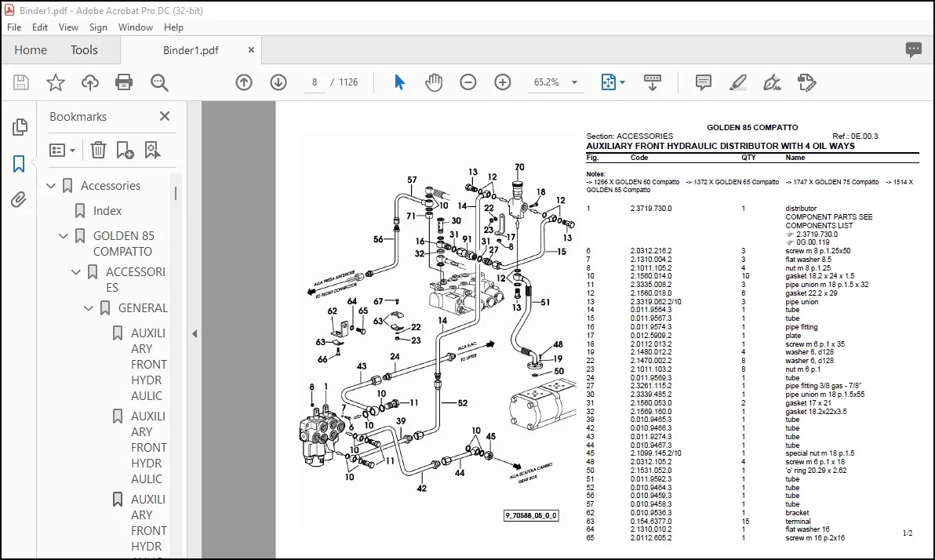Add the file to starred favorites

56,82
